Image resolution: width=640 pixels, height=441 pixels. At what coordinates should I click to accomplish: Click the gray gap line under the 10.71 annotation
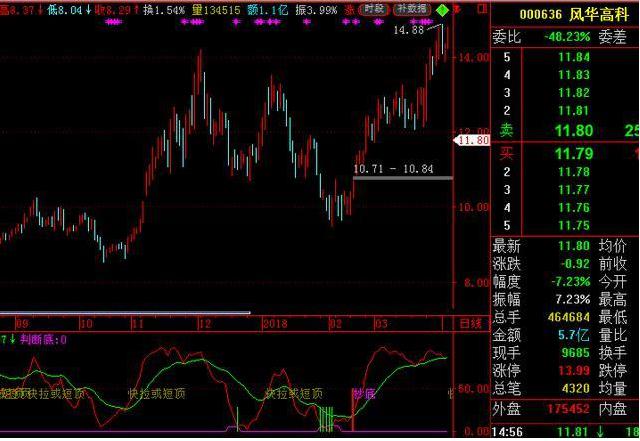403,178
